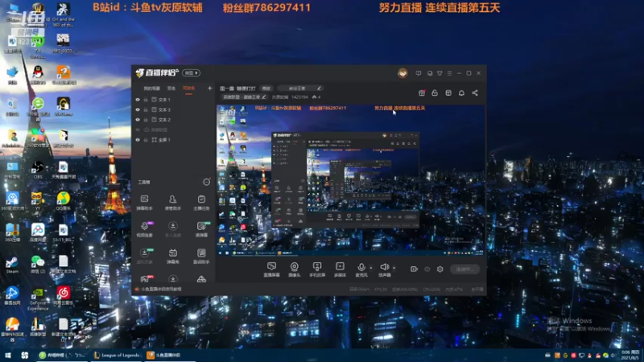Select the 文本 1 source row

pyautogui.click(x=174, y=100)
